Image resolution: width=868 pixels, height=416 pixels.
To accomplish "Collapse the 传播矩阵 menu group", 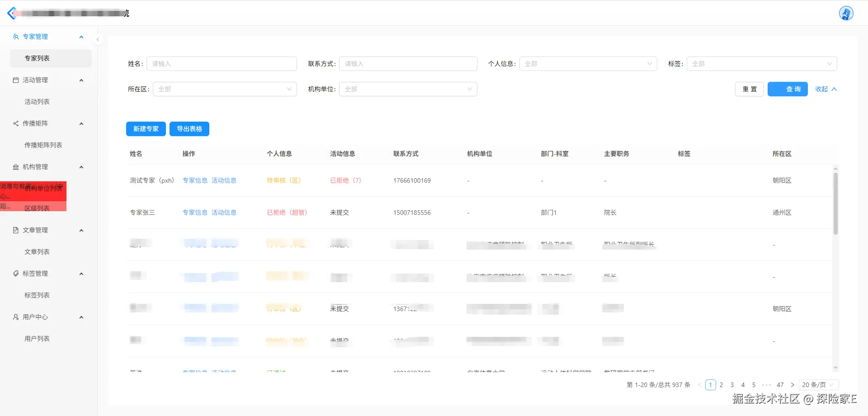I will 81,123.
